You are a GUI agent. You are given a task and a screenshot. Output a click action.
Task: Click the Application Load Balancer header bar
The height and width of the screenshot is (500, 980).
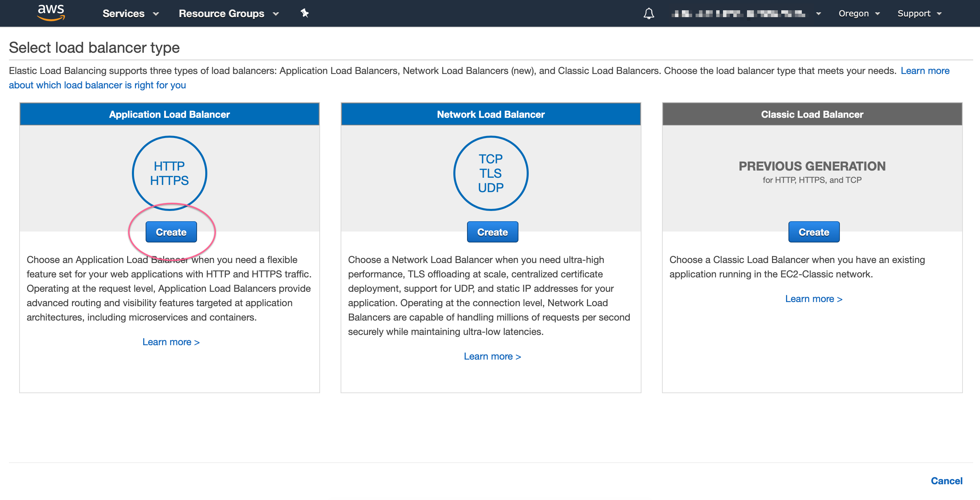point(169,114)
